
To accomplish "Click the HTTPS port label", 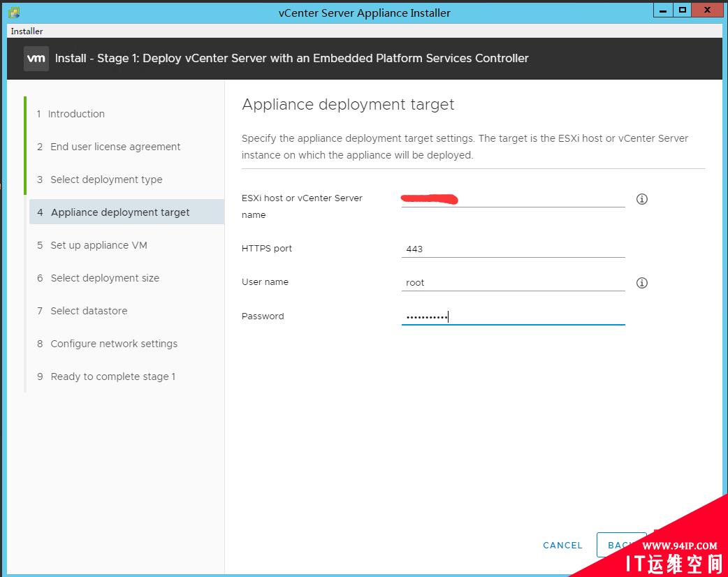I will pyautogui.click(x=266, y=249).
